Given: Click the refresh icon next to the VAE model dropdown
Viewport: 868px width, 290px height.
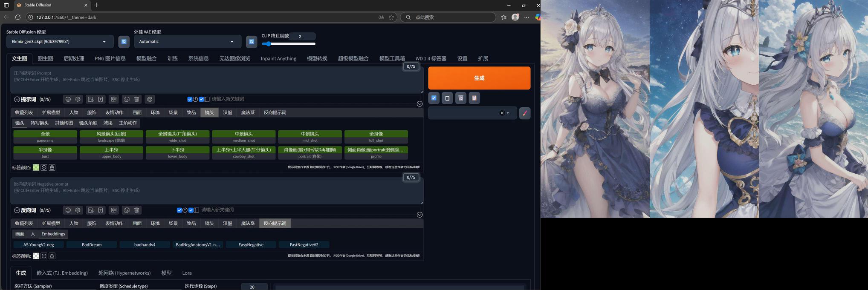Looking at the screenshot, I should pyautogui.click(x=252, y=42).
